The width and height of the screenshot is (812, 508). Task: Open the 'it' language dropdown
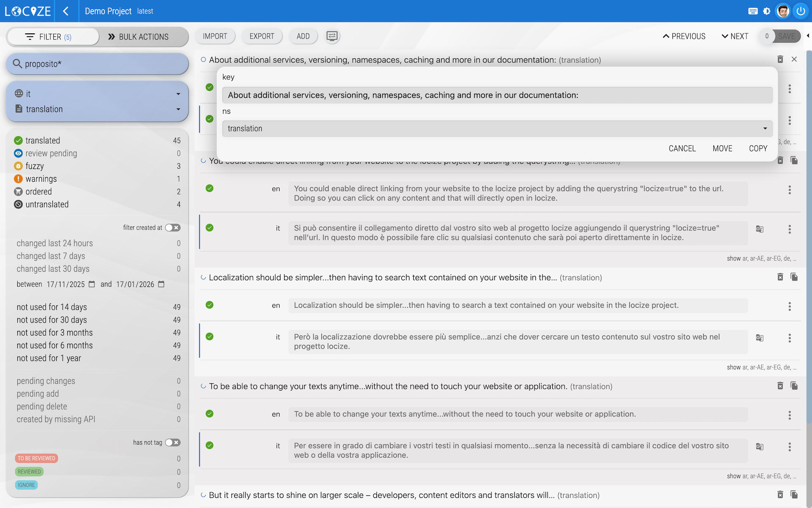pos(97,94)
